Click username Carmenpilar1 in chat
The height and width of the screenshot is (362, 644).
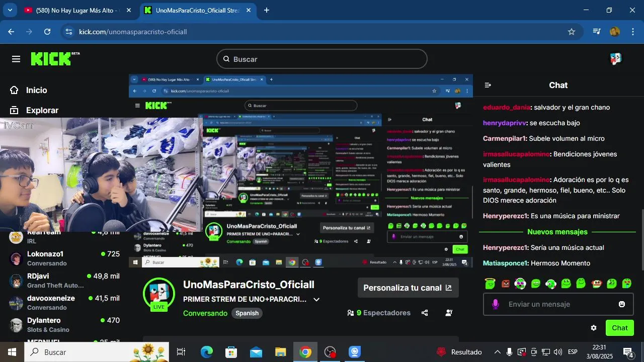(504, 138)
